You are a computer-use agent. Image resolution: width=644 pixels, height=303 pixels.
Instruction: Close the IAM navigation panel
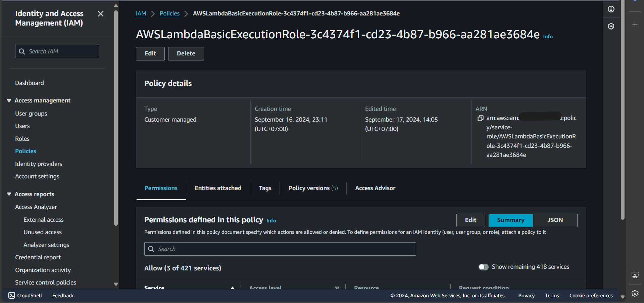tap(100, 14)
